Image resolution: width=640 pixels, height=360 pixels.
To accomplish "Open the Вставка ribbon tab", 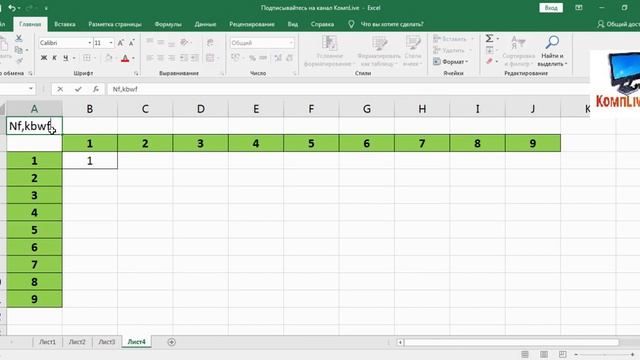I will (x=65, y=24).
